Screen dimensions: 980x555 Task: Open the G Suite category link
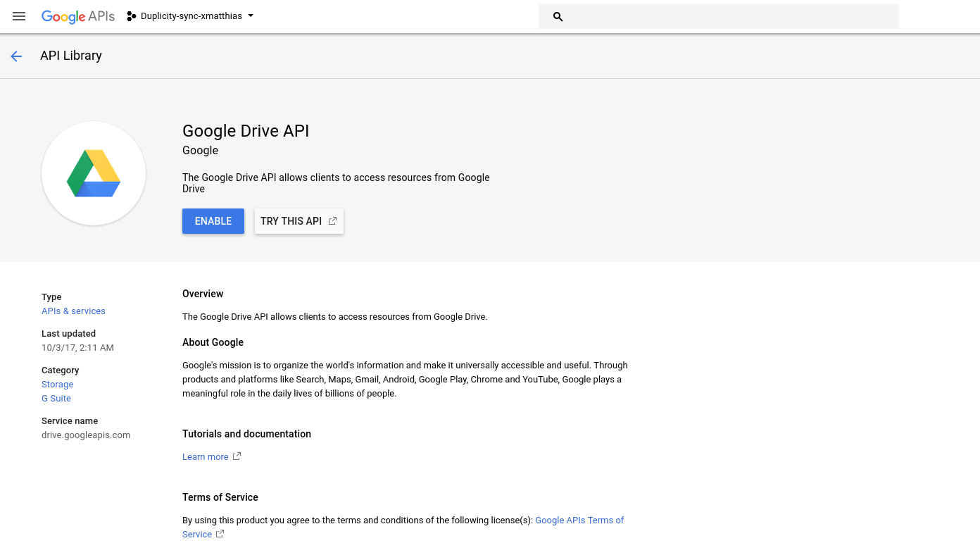coord(56,399)
